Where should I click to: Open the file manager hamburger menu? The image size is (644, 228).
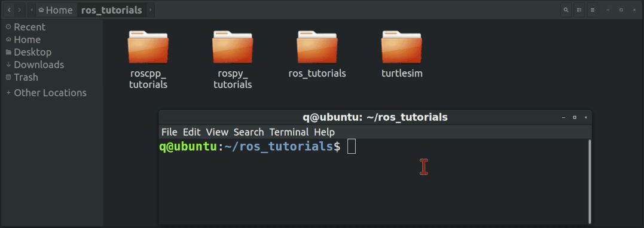(592, 10)
